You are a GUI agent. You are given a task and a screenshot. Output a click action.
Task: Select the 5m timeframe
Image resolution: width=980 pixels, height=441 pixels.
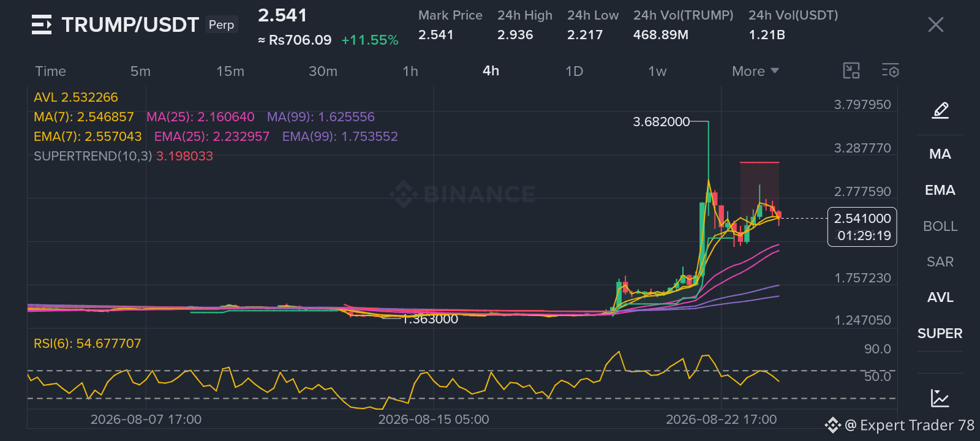pos(140,71)
